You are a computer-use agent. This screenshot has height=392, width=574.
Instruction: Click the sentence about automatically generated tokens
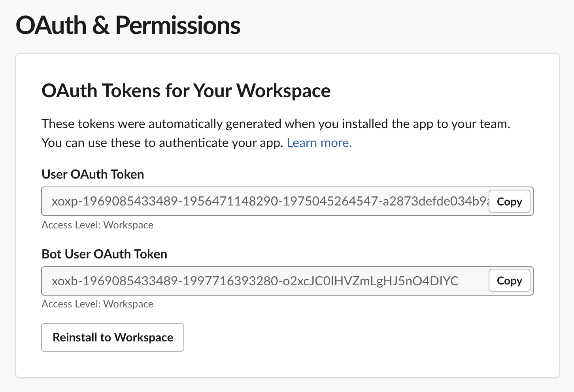(x=276, y=124)
